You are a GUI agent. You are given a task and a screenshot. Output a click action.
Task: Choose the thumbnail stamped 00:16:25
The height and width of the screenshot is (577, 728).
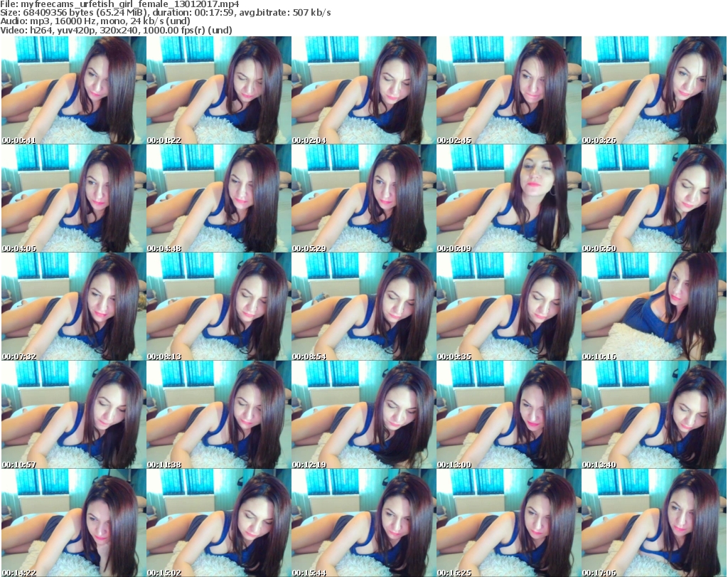pyautogui.click(x=509, y=523)
